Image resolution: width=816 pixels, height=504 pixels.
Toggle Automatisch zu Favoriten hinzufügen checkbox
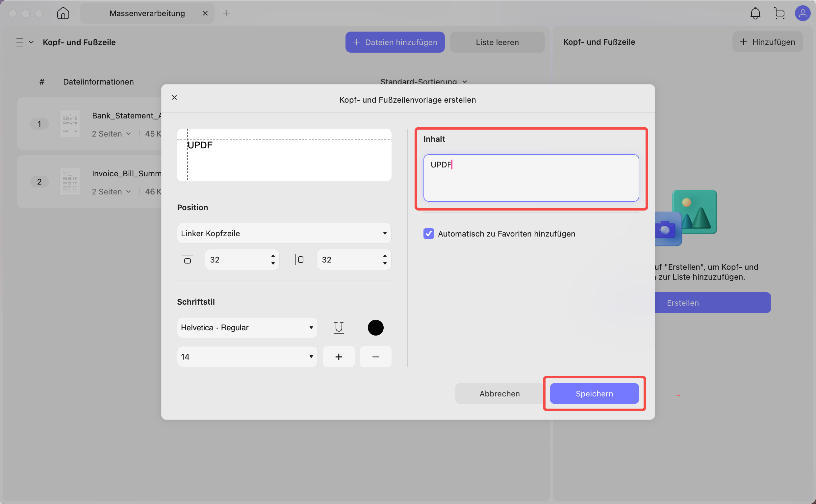[x=429, y=234]
